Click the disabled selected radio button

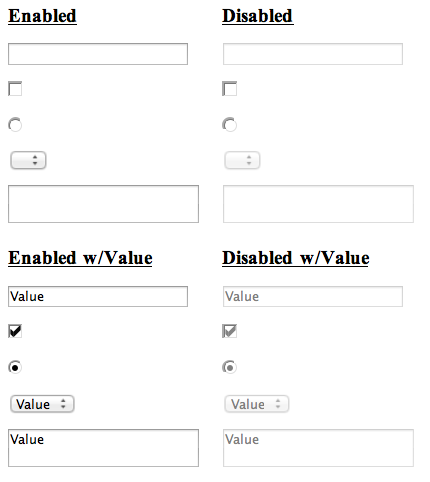(230, 367)
